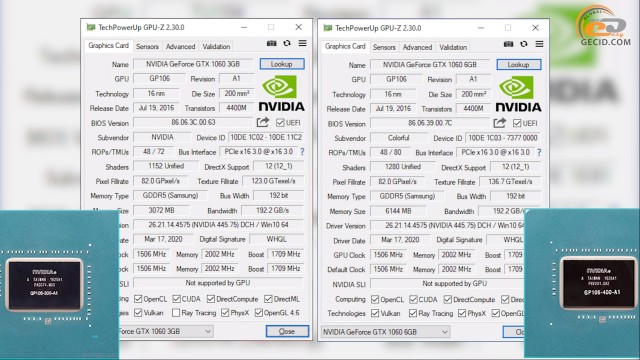Toggle Vulkan checkbox in the 6GB window

point(375,313)
